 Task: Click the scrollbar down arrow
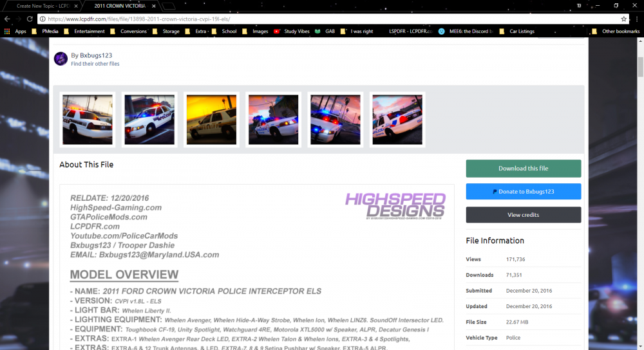point(640,347)
